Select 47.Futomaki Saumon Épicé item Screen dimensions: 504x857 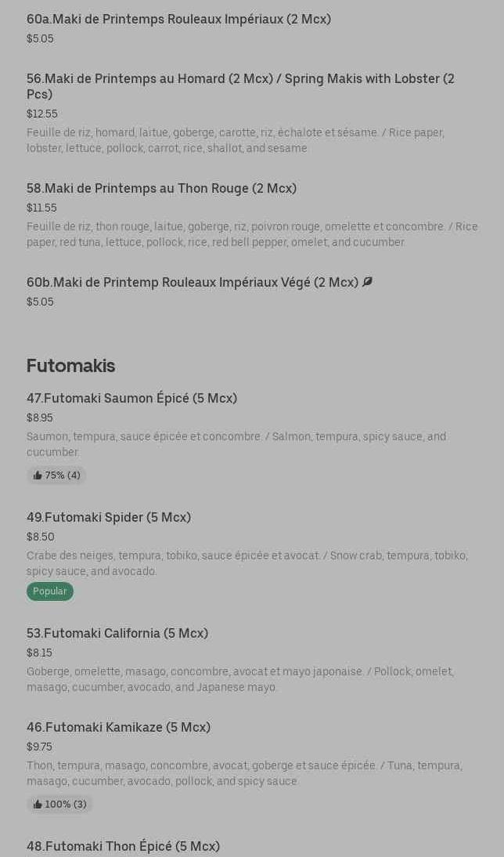point(131,398)
